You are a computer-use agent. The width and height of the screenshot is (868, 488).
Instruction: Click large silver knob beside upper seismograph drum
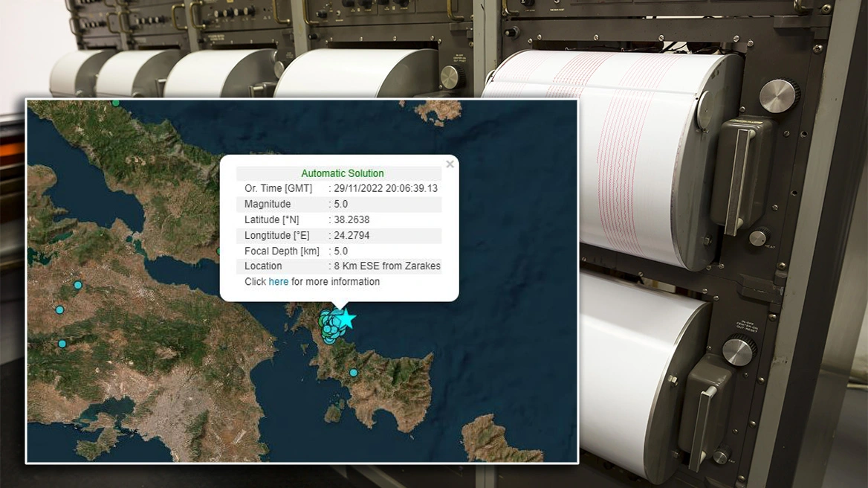(x=779, y=96)
